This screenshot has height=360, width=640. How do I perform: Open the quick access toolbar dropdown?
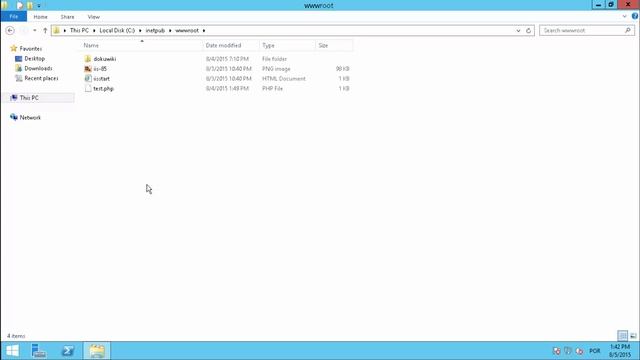coord(39,6)
